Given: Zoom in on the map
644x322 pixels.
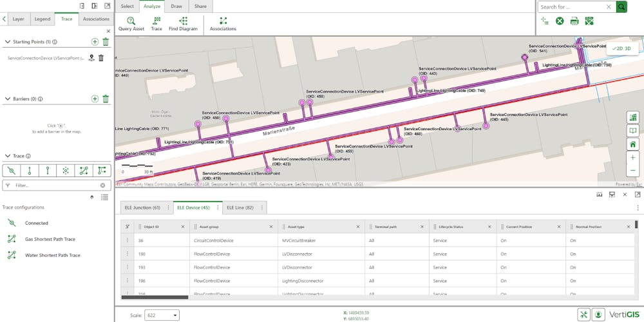Looking at the screenshot, I should pos(633,157).
